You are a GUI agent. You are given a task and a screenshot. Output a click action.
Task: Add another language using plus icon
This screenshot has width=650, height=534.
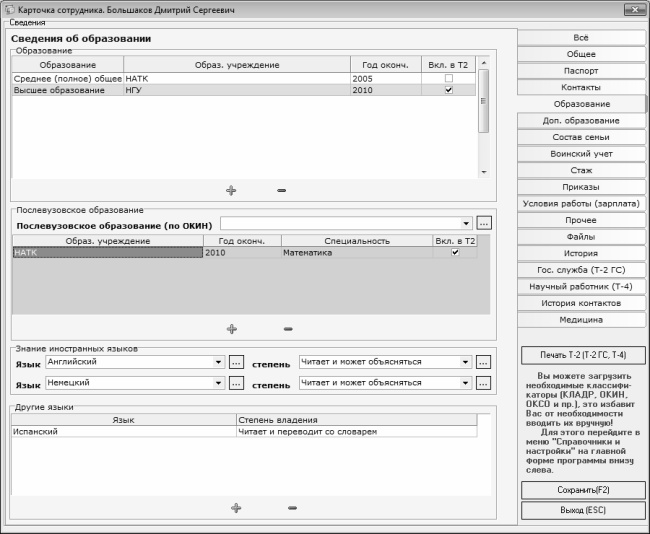point(236,508)
